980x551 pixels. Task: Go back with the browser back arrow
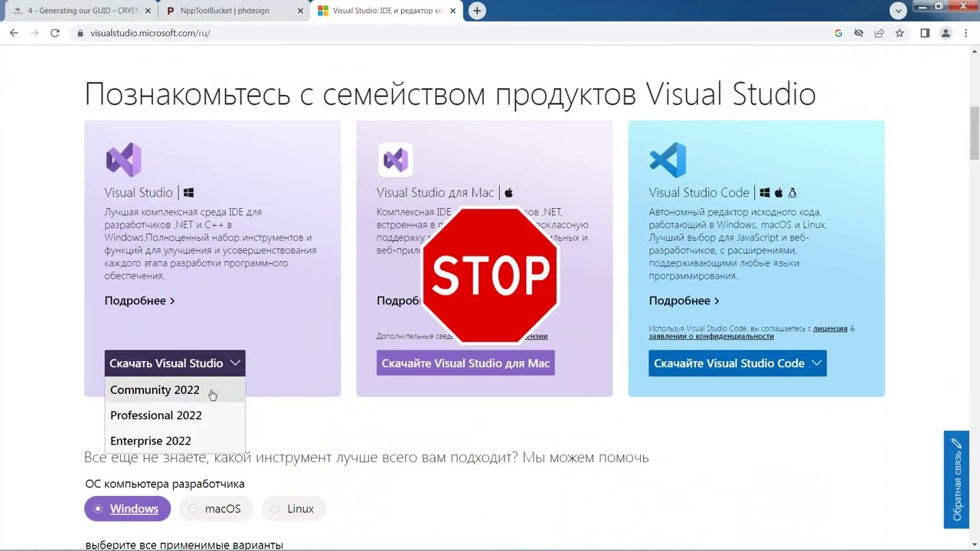click(x=14, y=33)
